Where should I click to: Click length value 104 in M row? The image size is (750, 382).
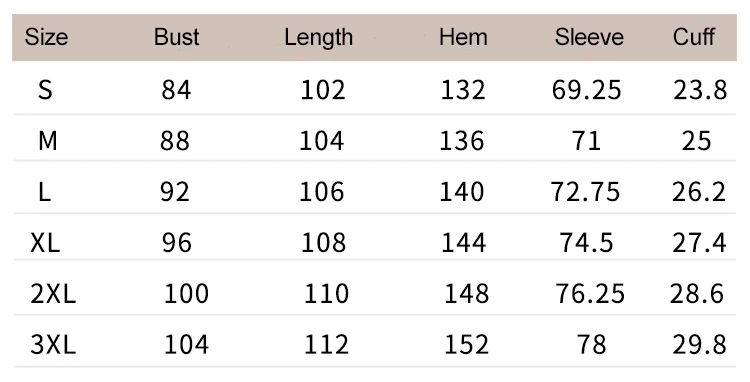321,141
